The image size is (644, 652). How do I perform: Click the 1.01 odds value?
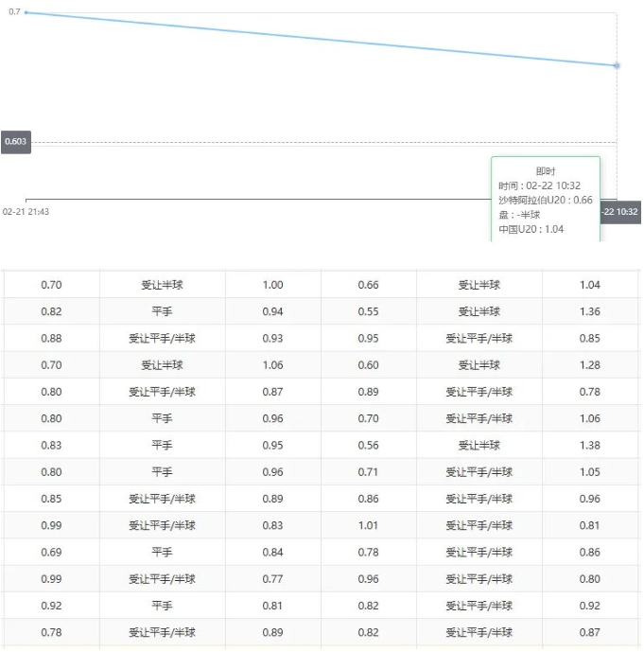pyautogui.click(x=369, y=526)
